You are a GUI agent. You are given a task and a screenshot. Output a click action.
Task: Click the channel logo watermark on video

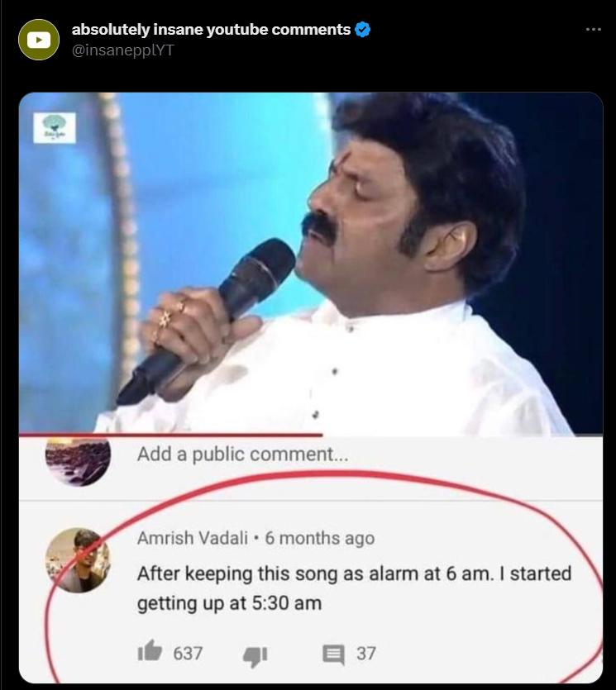55,127
